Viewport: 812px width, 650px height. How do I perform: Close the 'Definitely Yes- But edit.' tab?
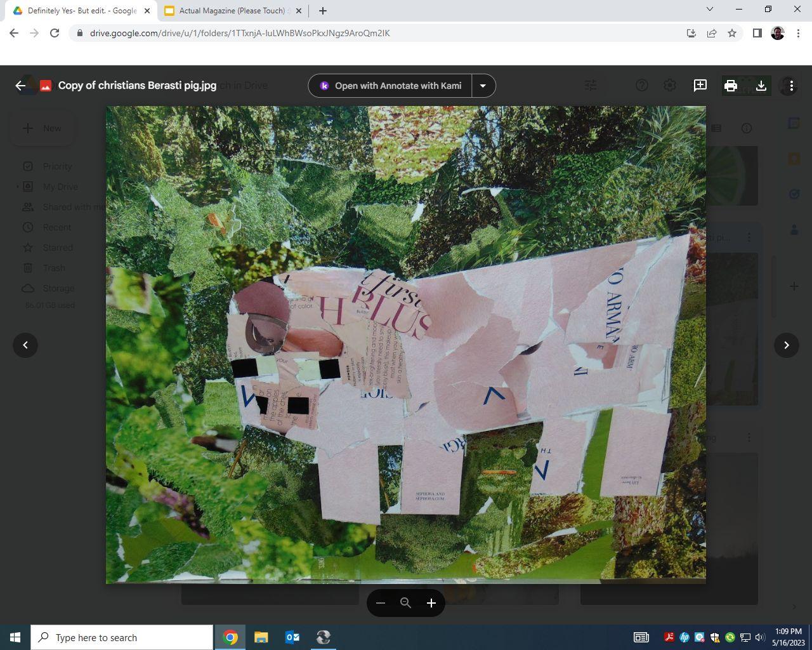[x=147, y=11]
